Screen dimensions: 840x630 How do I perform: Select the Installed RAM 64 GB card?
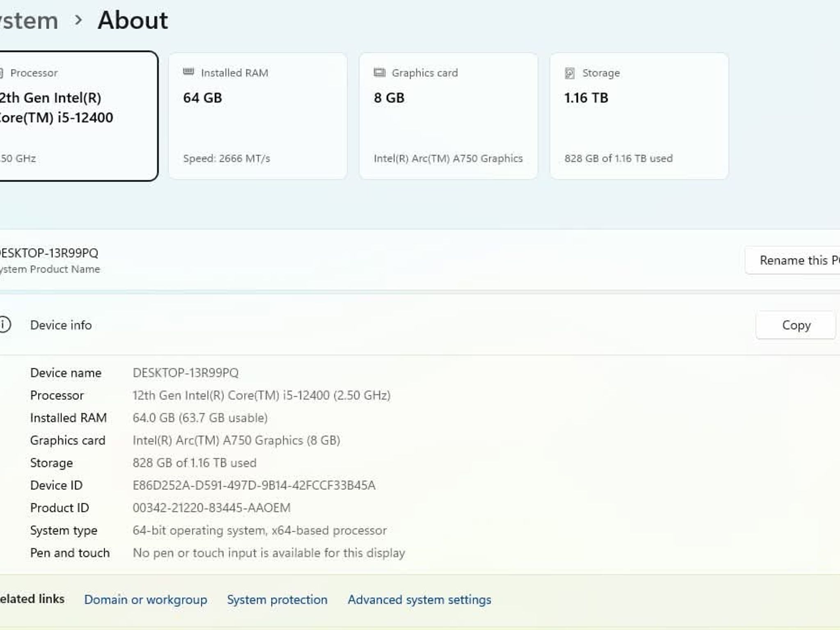[x=258, y=116]
